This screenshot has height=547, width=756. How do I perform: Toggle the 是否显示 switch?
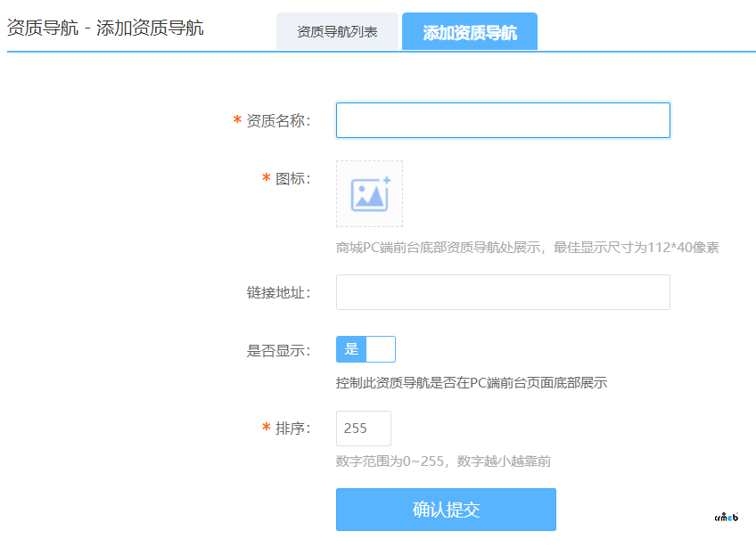click(366, 349)
